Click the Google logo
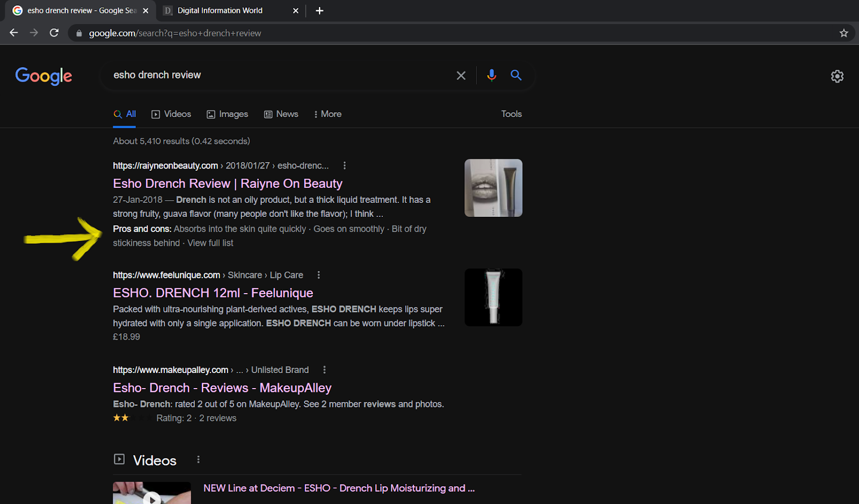Viewport: 859px width, 504px height. coord(43,76)
